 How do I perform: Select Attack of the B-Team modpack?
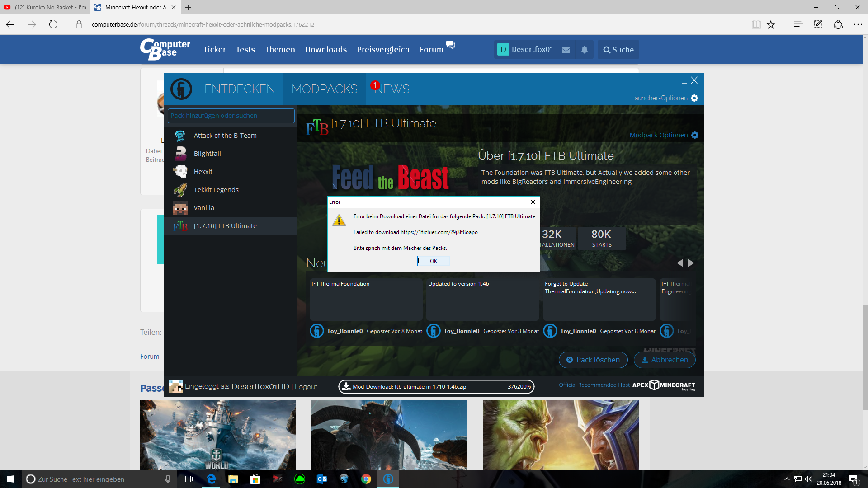click(225, 136)
